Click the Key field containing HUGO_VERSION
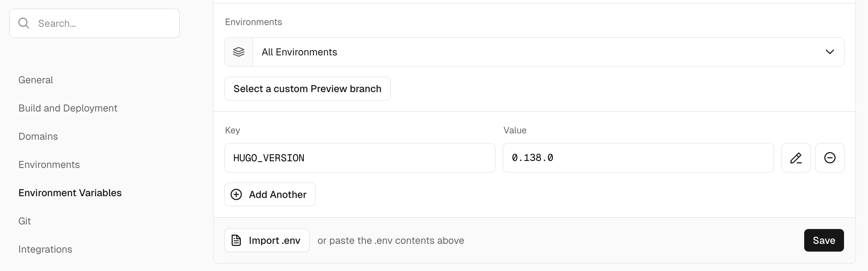The width and height of the screenshot is (868, 271). click(x=360, y=158)
